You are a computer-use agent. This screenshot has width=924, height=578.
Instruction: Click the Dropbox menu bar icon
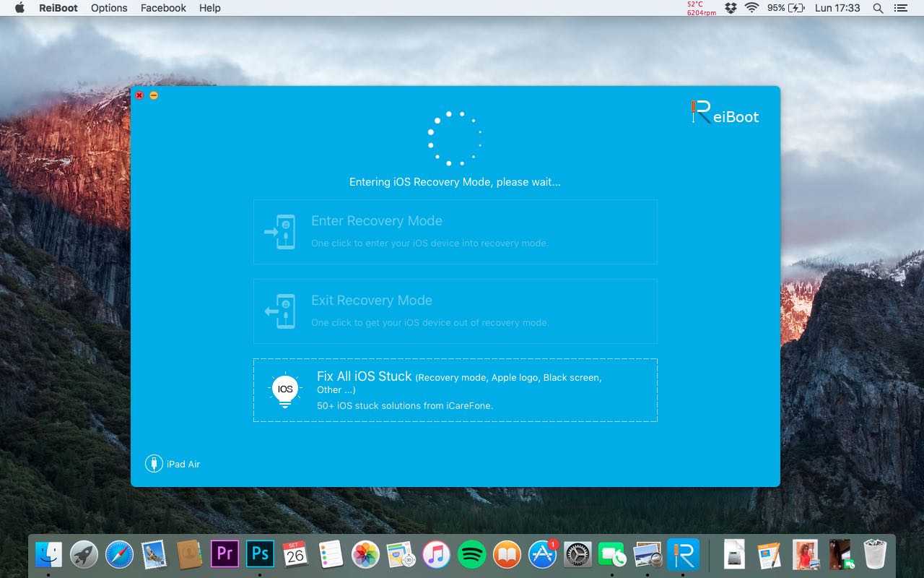731,8
